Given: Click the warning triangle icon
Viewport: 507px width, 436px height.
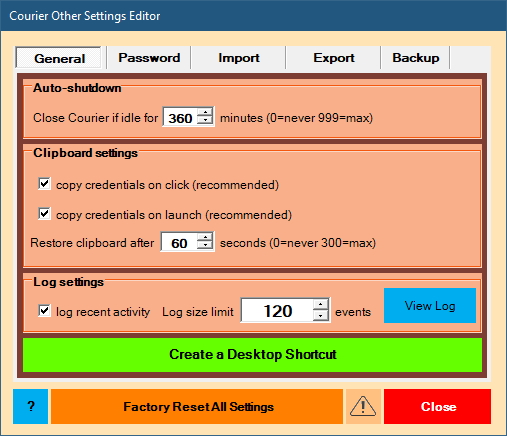Looking at the screenshot, I should point(363,406).
